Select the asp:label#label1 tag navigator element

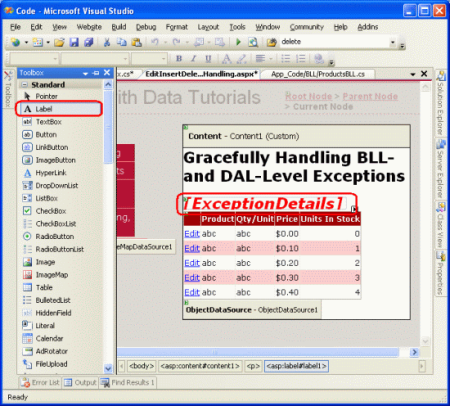[296, 366]
